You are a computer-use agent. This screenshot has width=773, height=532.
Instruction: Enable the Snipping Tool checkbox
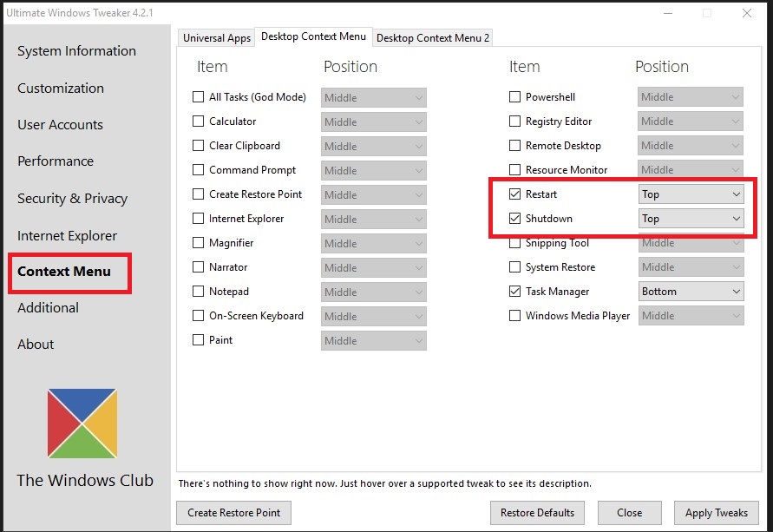tap(514, 243)
